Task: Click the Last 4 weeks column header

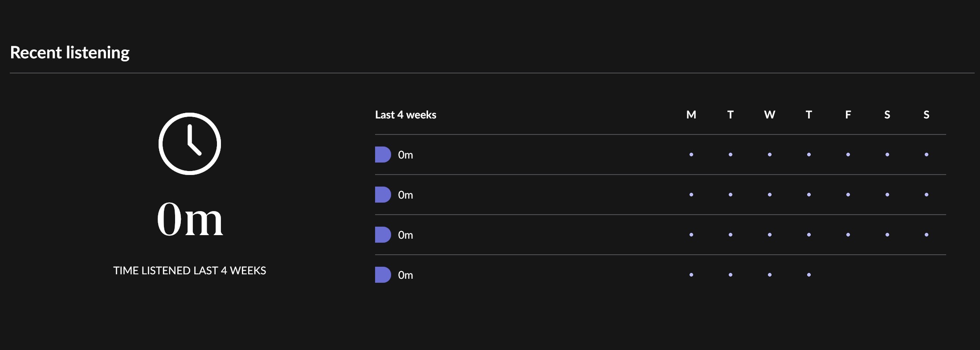Action: click(406, 115)
